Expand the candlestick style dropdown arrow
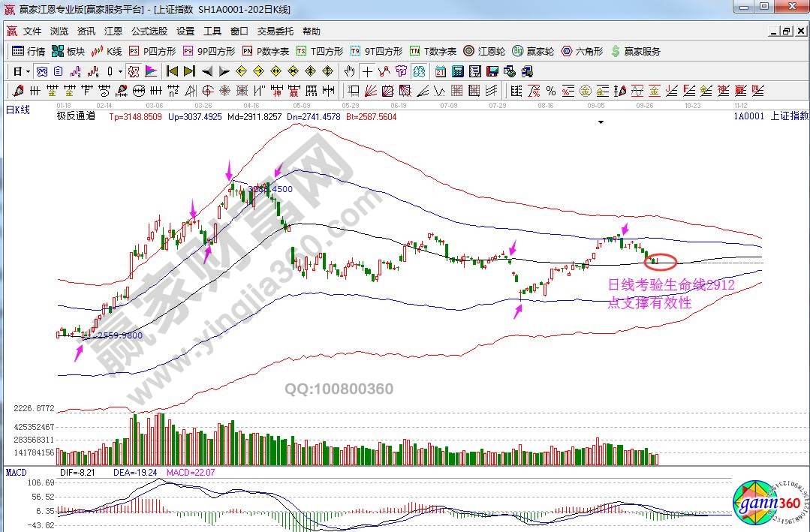The image size is (810, 532). [x=121, y=72]
